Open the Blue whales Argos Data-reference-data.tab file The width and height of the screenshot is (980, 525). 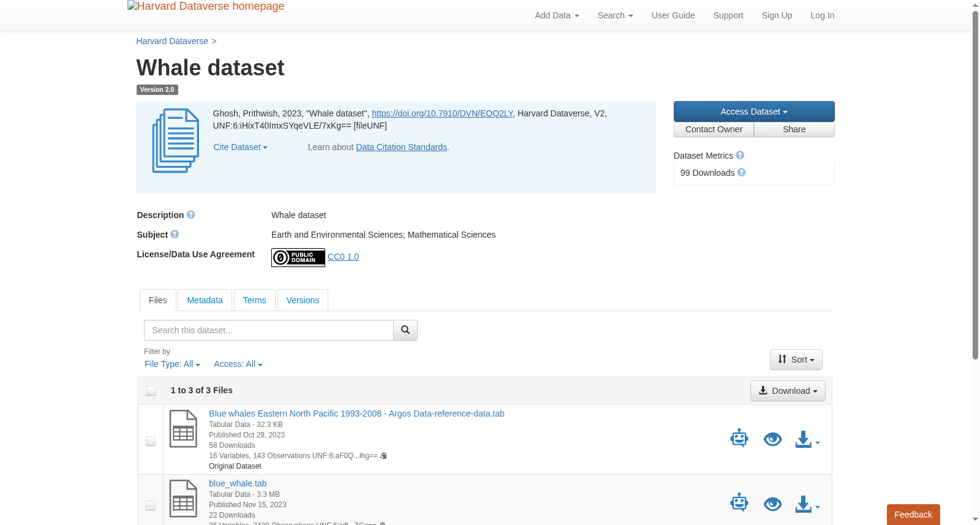[x=356, y=414]
